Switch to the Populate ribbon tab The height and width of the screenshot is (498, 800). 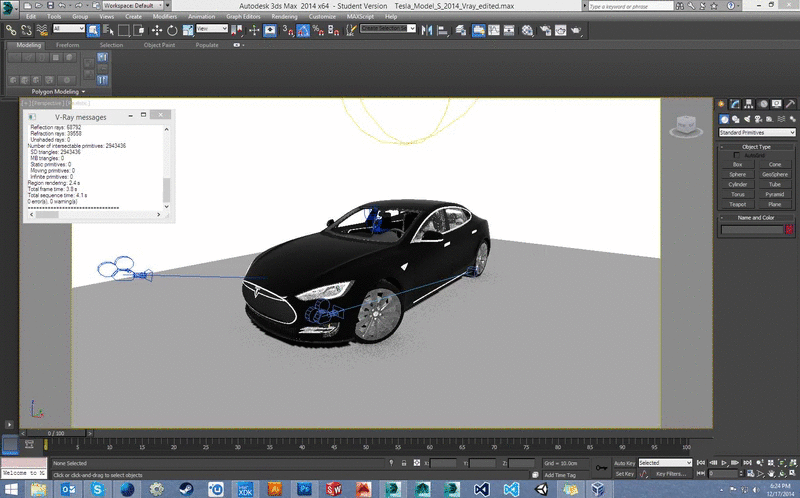(207, 45)
